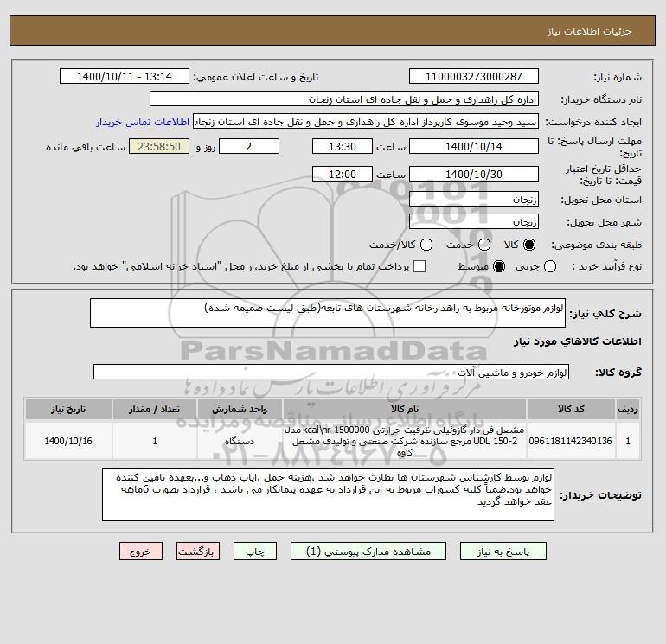Image resolution: width=666 pixels, height=644 pixels.
Task: Click the remaining days field showing 2
Action: coord(249,146)
